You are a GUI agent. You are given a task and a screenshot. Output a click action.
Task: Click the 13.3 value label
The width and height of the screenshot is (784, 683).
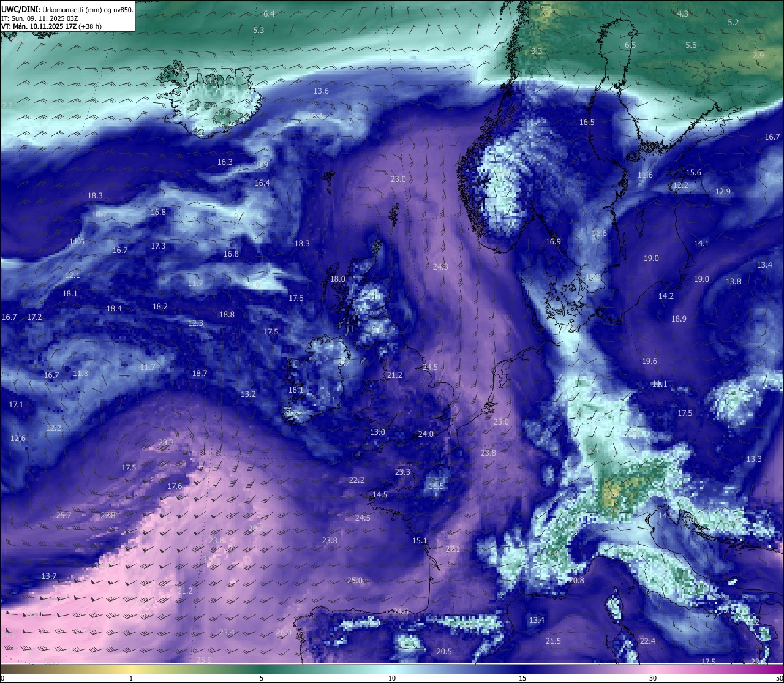pyautogui.click(x=754, y=459)
